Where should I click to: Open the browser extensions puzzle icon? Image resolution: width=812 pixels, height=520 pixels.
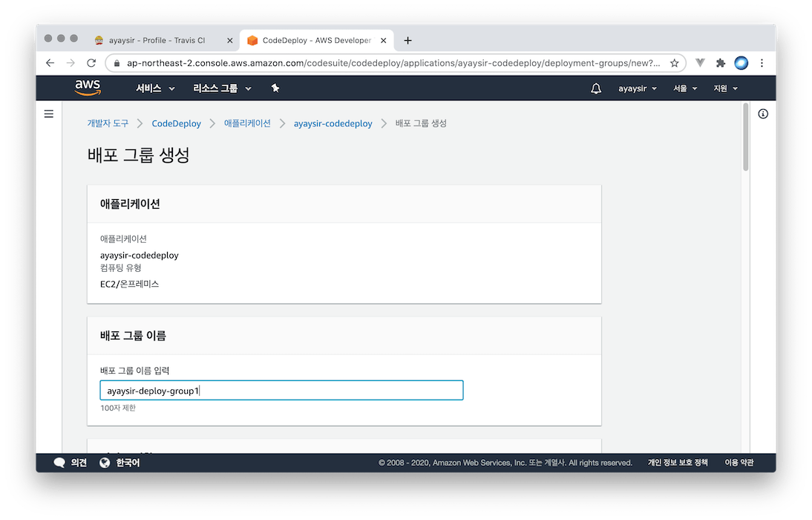click(x=720, y=63)
